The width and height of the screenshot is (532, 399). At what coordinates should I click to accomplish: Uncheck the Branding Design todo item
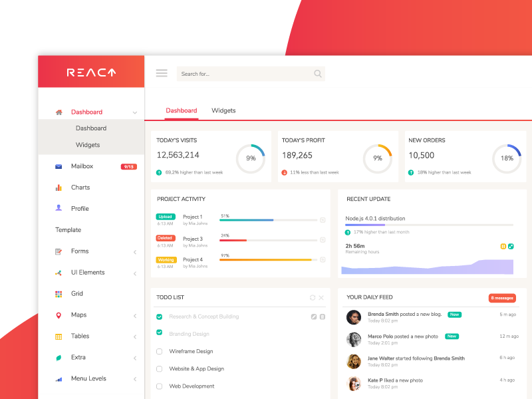pos(158,333)
